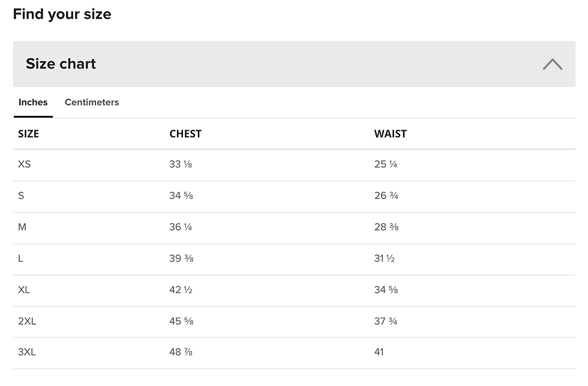This screenshot has height=386, width=588.
Task: Click the SIZE column header
Action: coord(29,134)
